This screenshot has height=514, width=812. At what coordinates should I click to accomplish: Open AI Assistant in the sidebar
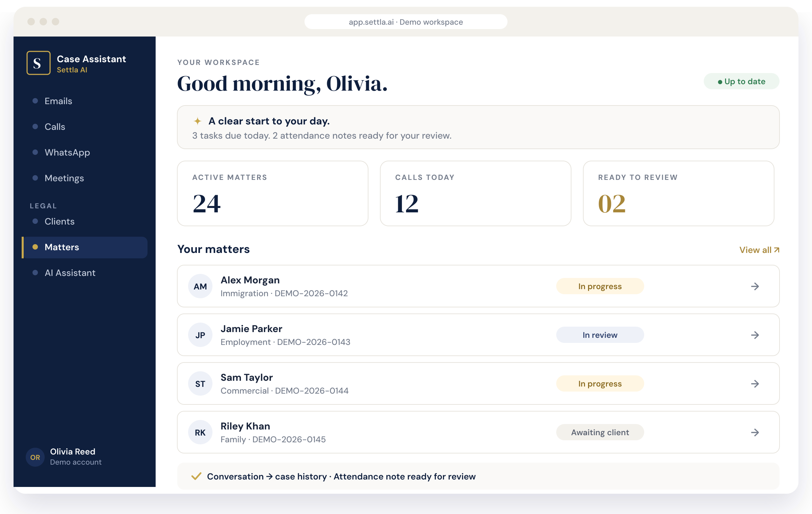pyautogui.click(x=85, y=273)
